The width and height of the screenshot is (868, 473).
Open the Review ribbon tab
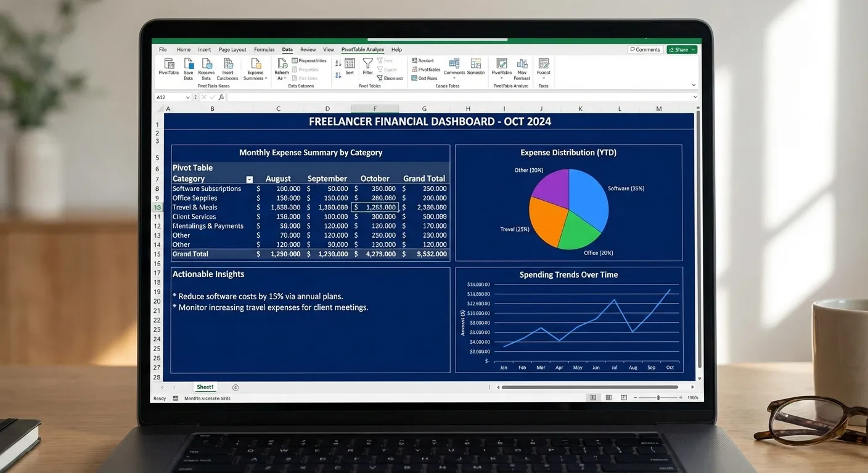pos(308,50)
